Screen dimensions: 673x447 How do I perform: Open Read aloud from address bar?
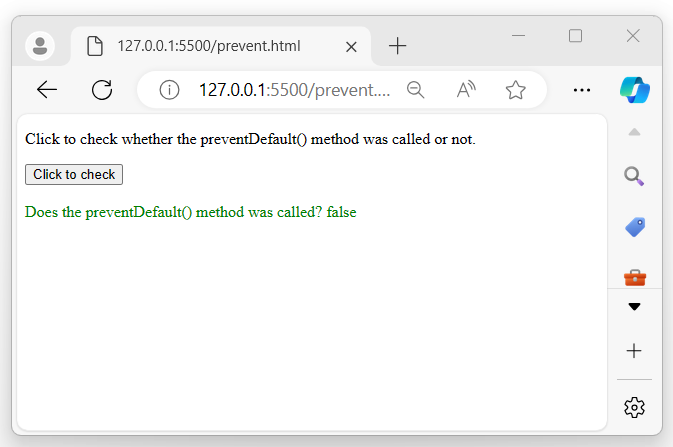pos(466,90)
